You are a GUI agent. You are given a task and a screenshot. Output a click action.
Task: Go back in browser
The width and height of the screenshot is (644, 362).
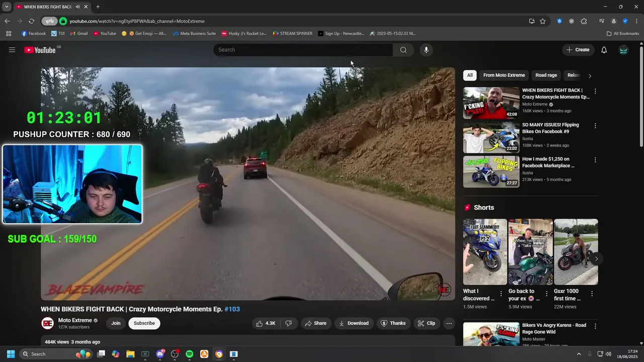pos(7,21)
